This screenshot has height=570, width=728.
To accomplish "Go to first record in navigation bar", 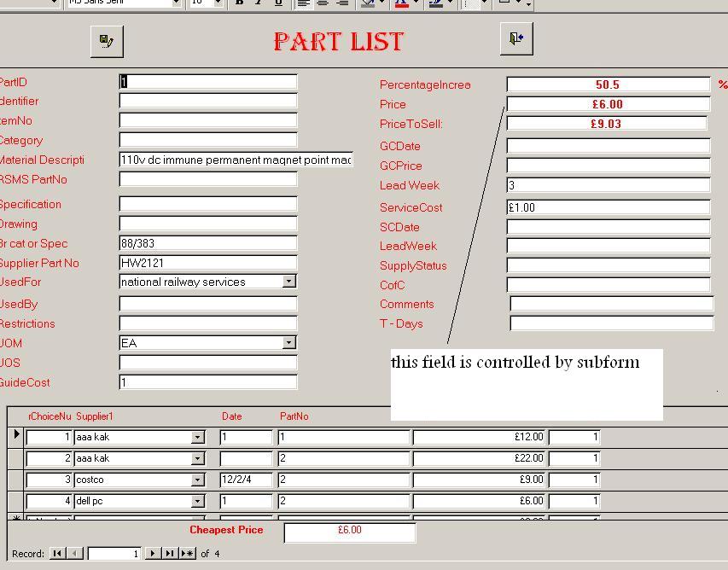I will (x=57, y=553).
